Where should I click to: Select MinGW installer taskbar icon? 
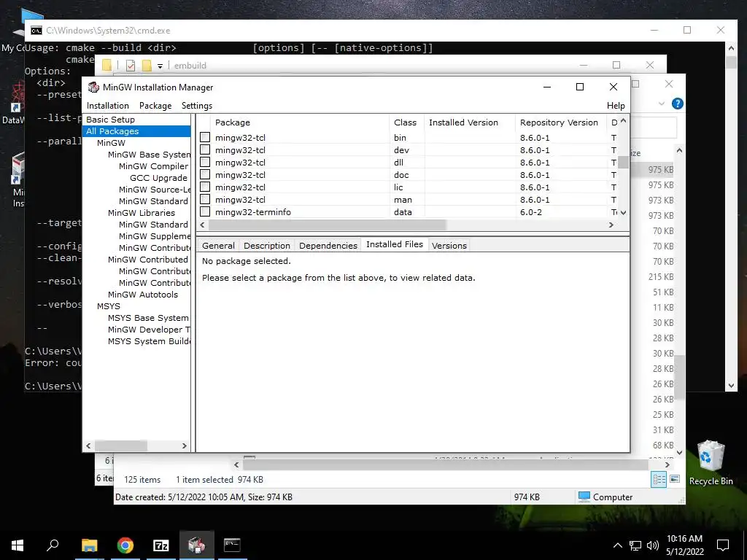tap(196, 545)
